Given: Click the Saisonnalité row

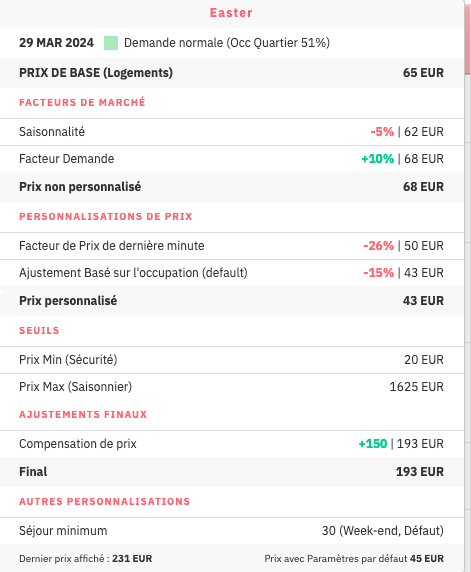Looking at the screenshot, I should pyautogui.click(x=232, y=132).
